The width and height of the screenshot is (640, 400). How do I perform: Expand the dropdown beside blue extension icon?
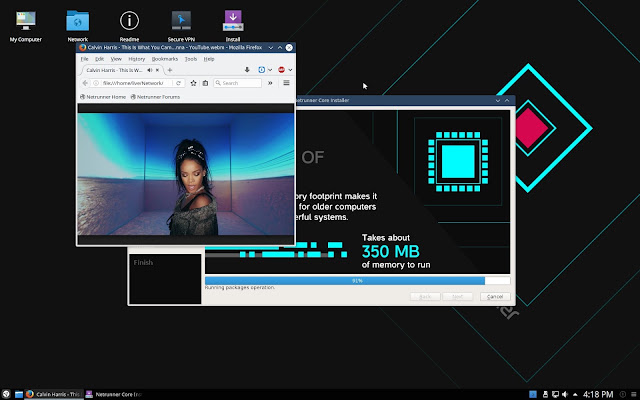tap(270, 70)
